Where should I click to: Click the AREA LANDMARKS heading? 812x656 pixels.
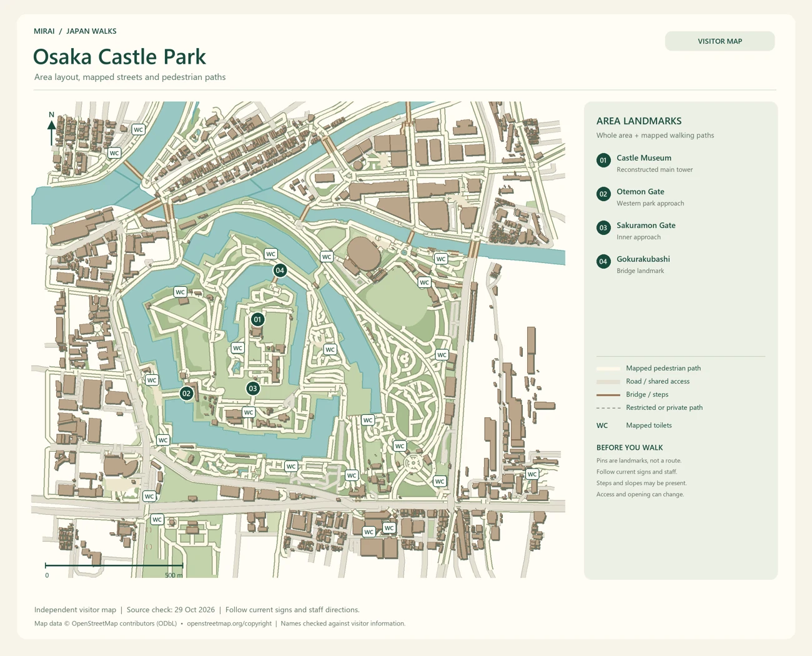[x=639, y=121]
